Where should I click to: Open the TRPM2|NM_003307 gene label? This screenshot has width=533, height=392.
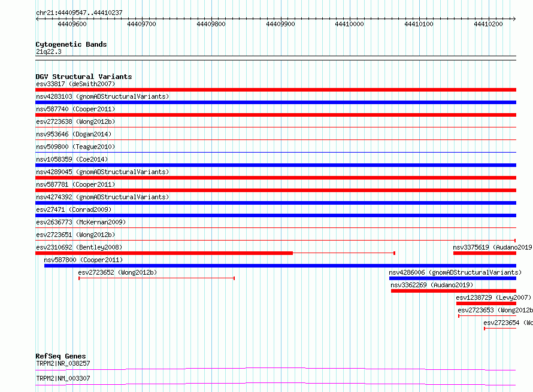click(x=63, y=378)
